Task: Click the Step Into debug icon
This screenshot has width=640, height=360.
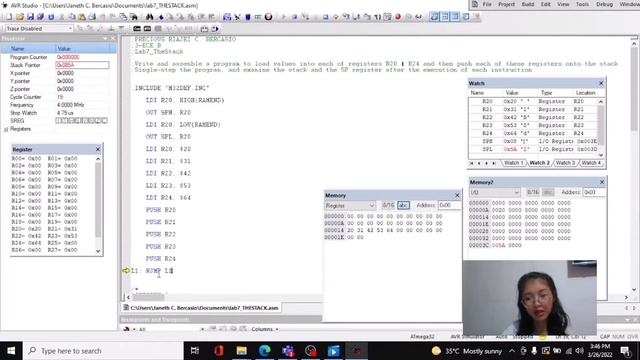Action: (346, 17)
